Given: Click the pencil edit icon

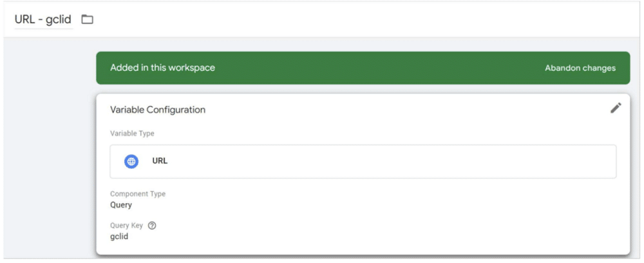Looking at the screenshot, I should click(616, 108).
